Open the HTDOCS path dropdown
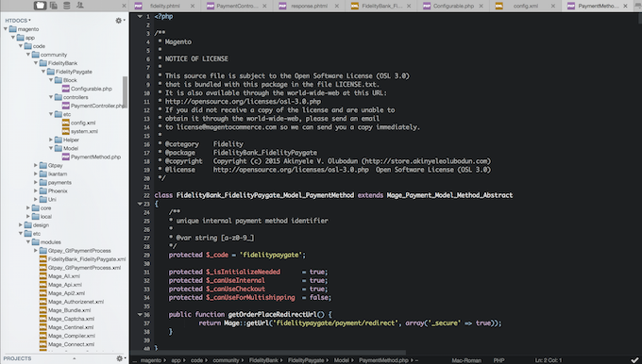 pos(18,20)
